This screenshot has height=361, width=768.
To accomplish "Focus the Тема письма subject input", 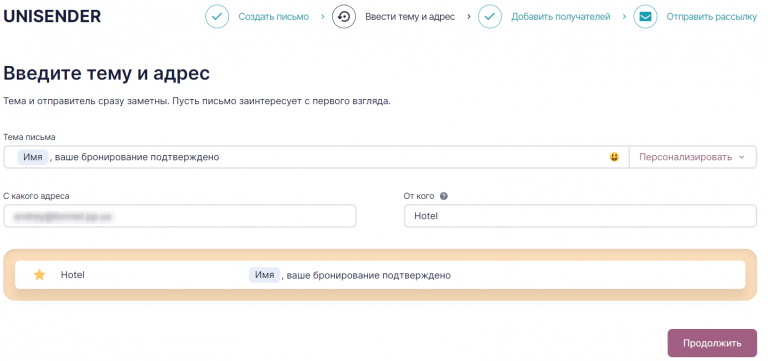I will point(316,157).
